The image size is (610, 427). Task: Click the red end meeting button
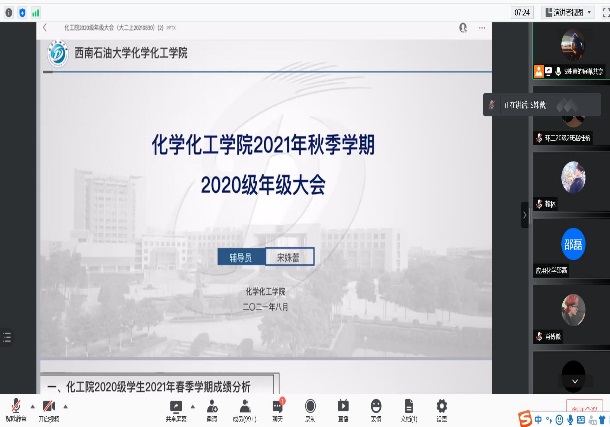(x=583, y=407)
